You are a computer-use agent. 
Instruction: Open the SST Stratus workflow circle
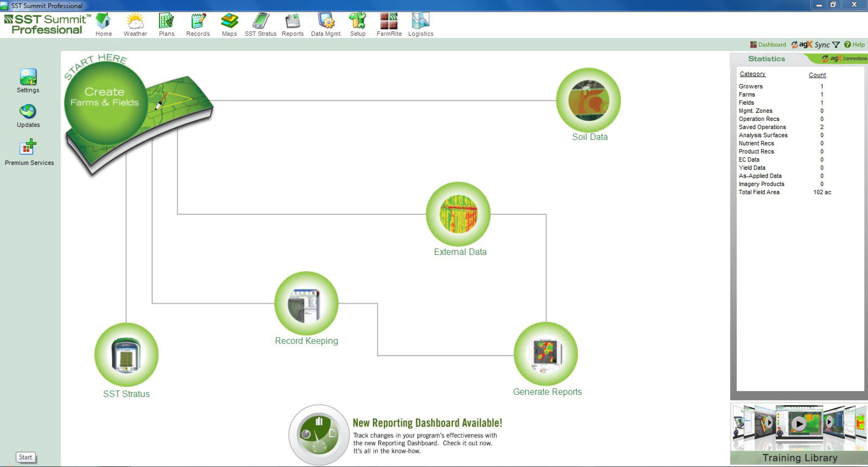point(126,354)
